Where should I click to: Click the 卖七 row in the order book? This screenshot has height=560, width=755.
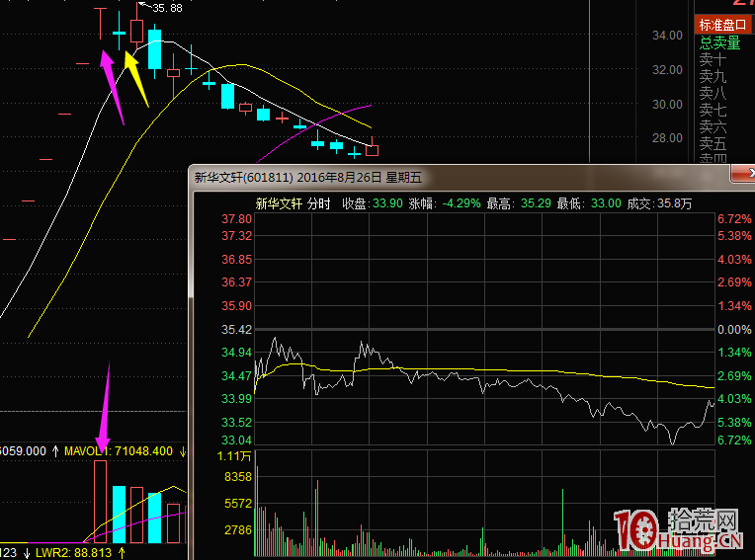click(713, 110)
